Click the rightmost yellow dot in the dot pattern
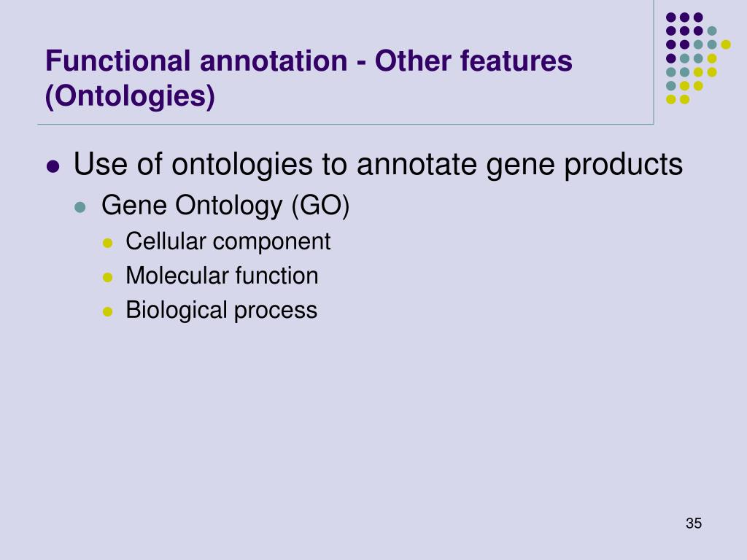The image size is (747, 560). tap(726, 44)
